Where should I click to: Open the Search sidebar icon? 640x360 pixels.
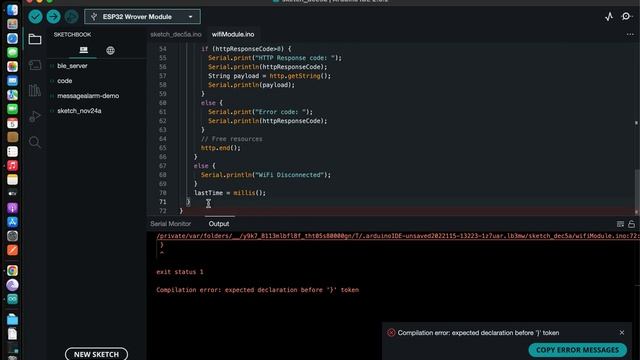coord(35,142)
